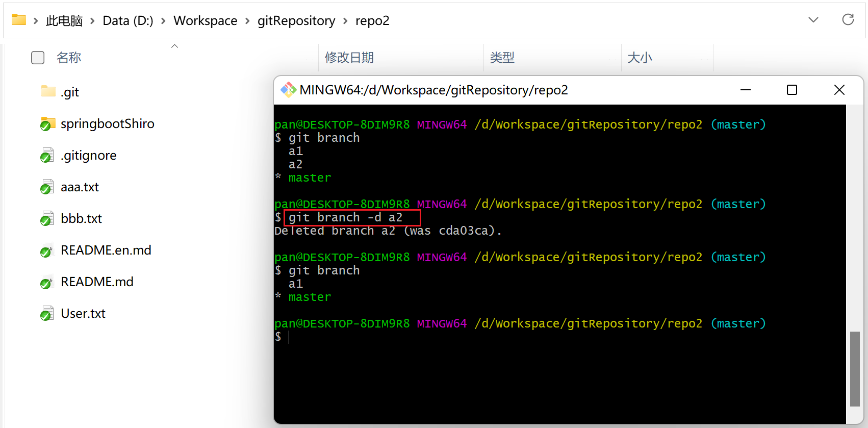Navigate to Workspace in the breadcrumb
The height and width of the screenshot is (428, 868).
point(205,21)
